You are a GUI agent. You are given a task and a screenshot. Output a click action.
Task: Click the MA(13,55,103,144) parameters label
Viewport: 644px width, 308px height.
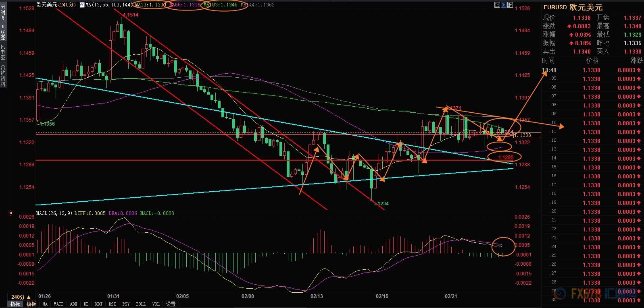click(x=109, y=5)
